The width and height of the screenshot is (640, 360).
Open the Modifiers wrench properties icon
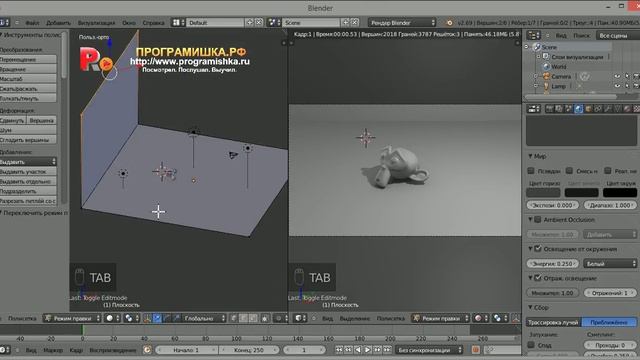(608, 109)
